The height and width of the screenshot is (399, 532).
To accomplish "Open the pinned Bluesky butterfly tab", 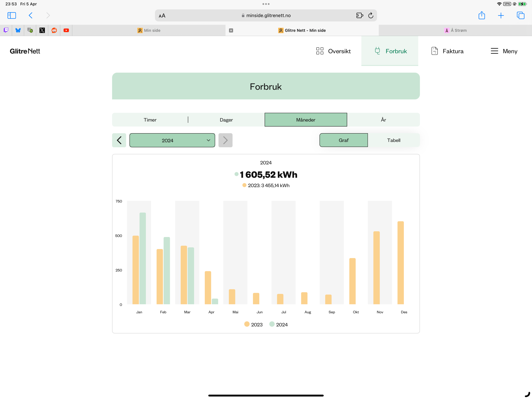I will coord(18,30).
